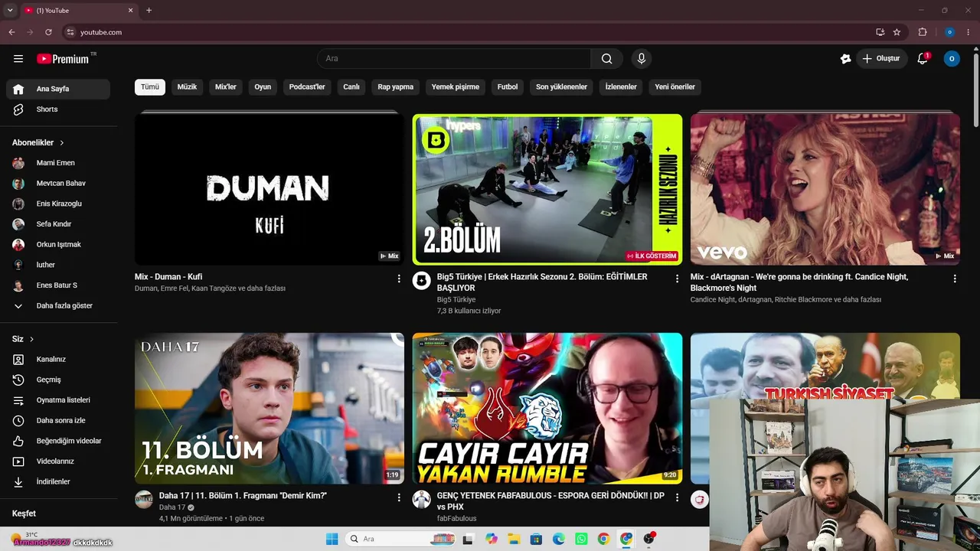Screen dimensions: 980x551
Task: Open the Big5 Türkiye 2.Bölüm thumbnail
Action: (x=547, y=189)
